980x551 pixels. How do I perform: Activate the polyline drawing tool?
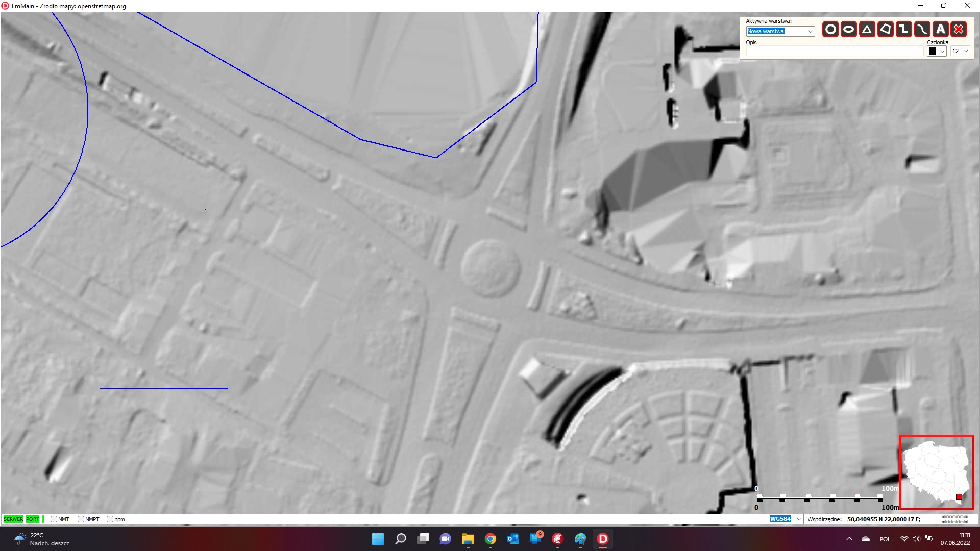click(903, 29)
